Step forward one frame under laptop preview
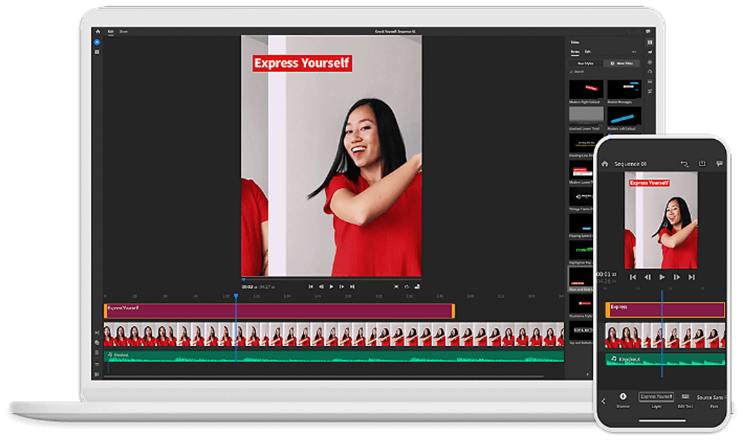 click(341, 287)
